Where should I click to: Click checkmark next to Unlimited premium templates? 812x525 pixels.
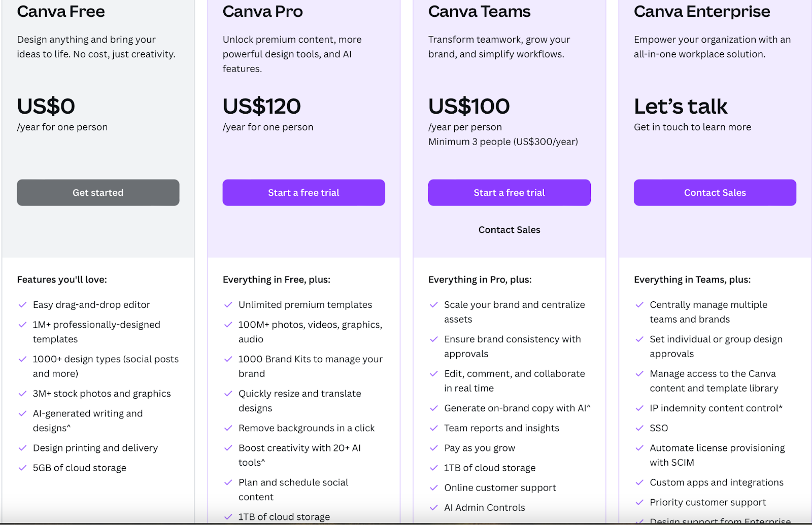[x=228, y=305]
